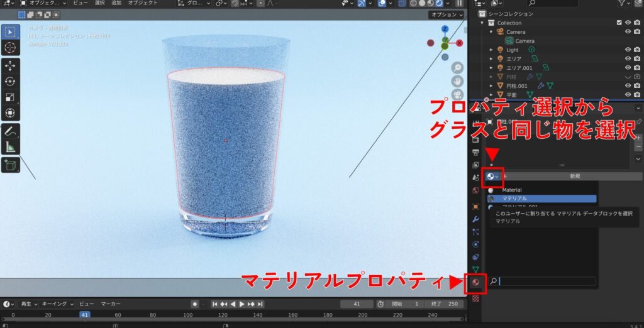The image size is (644, 328).
Task: Select the Move tool in the left toolbar
Action: (x=11, y=65)
